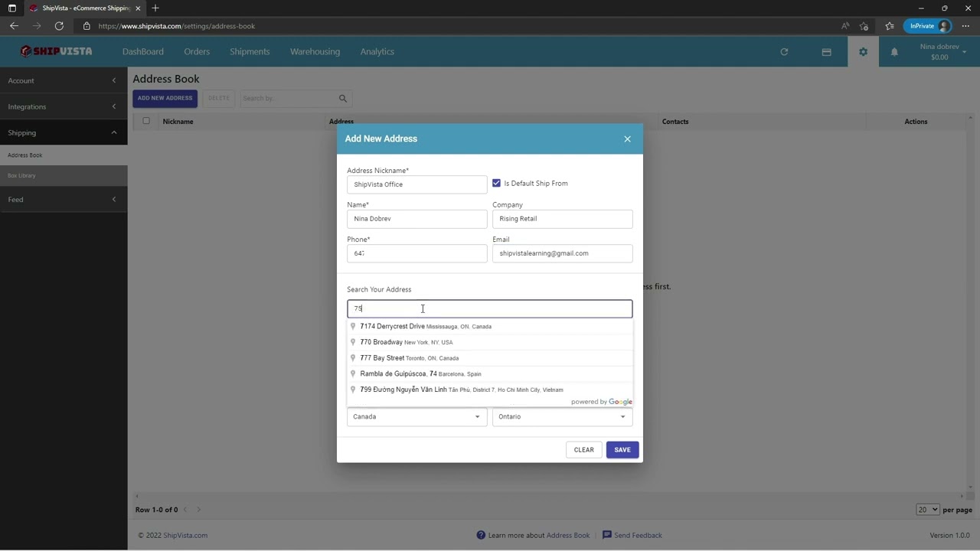Open the Orders menu
Viewport: 980px width, 551px height.
point(197,51)
